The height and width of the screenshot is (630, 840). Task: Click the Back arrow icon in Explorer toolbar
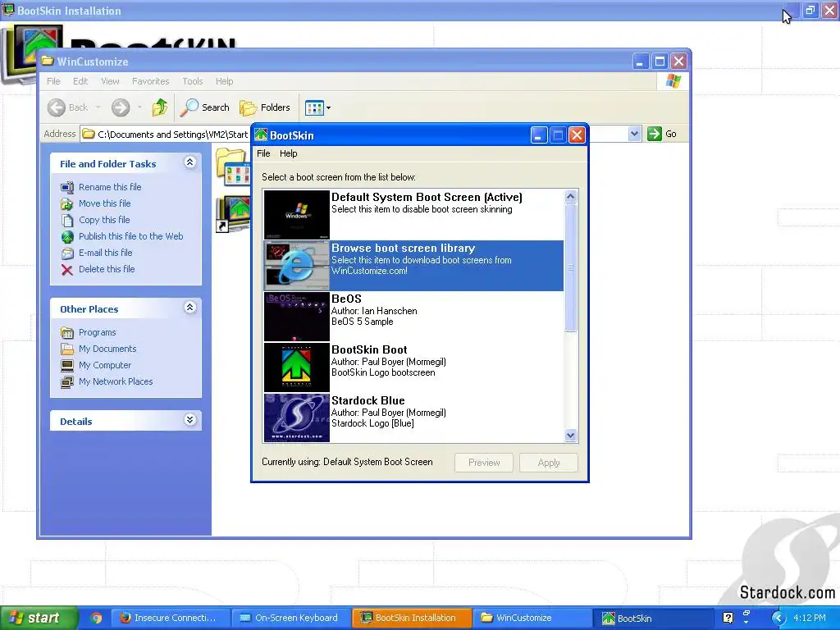(57, 107)
